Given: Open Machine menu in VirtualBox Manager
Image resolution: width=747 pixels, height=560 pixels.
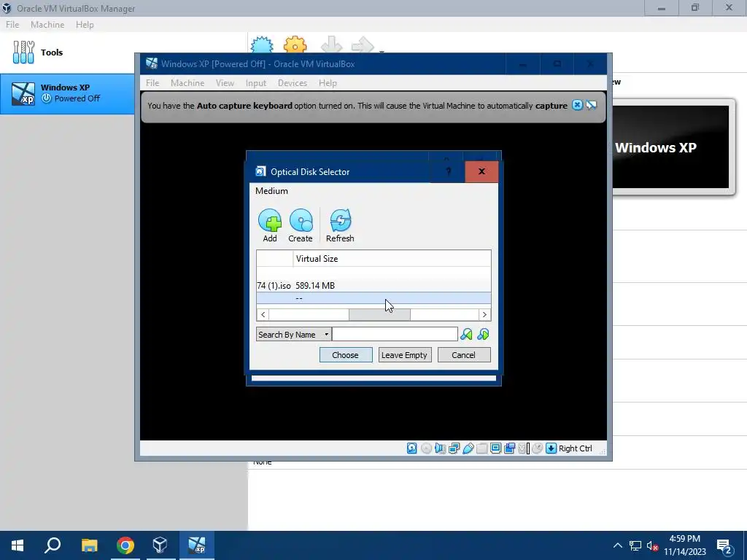Looking at the screenshot, I should pyautogui.click(x=47, y=24).
